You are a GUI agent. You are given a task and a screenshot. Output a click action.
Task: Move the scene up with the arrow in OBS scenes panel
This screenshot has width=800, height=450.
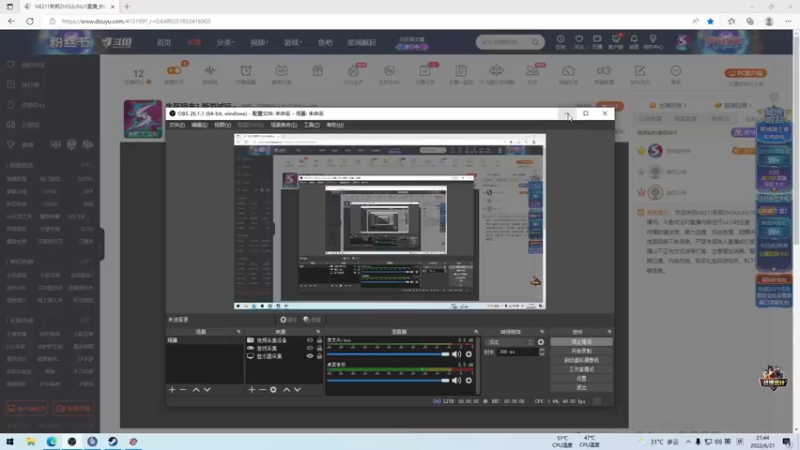click(196, 389)
